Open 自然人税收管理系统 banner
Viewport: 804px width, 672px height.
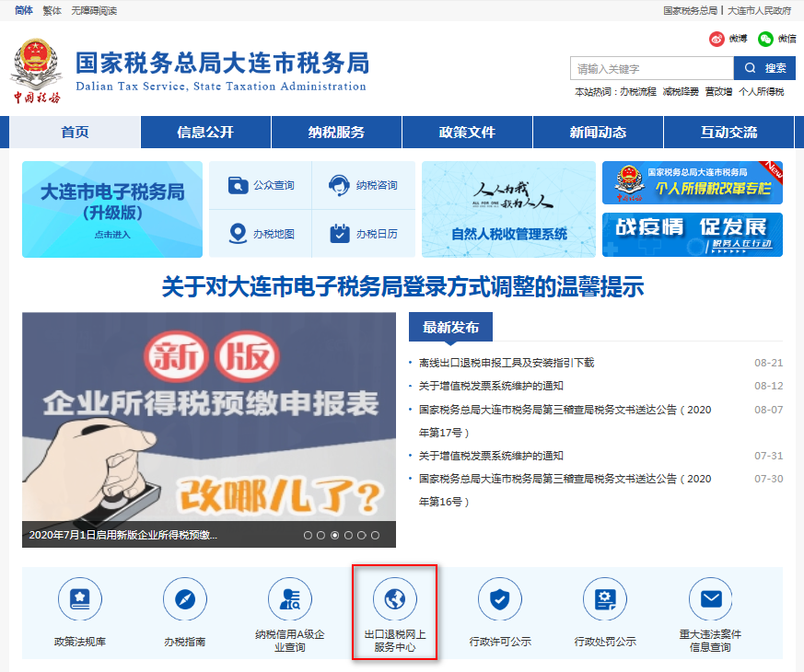[508, 209]
